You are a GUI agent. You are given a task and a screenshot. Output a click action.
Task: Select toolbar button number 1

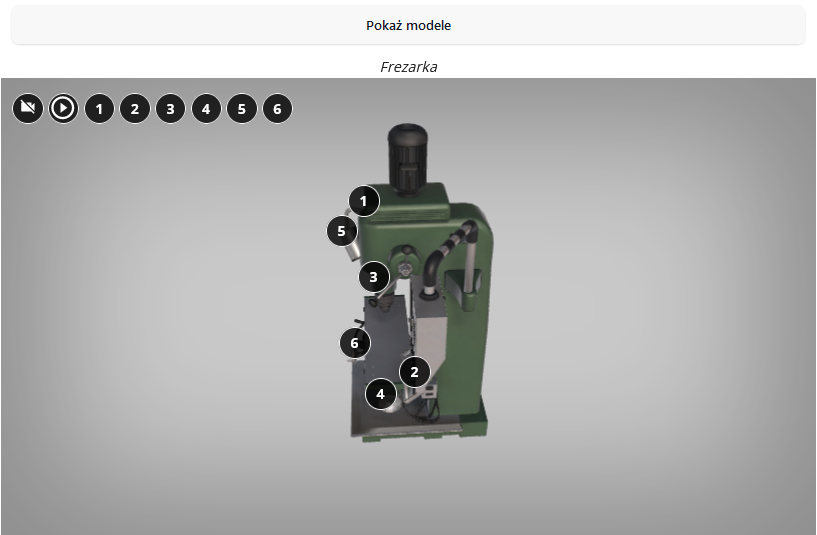[99, 108]
